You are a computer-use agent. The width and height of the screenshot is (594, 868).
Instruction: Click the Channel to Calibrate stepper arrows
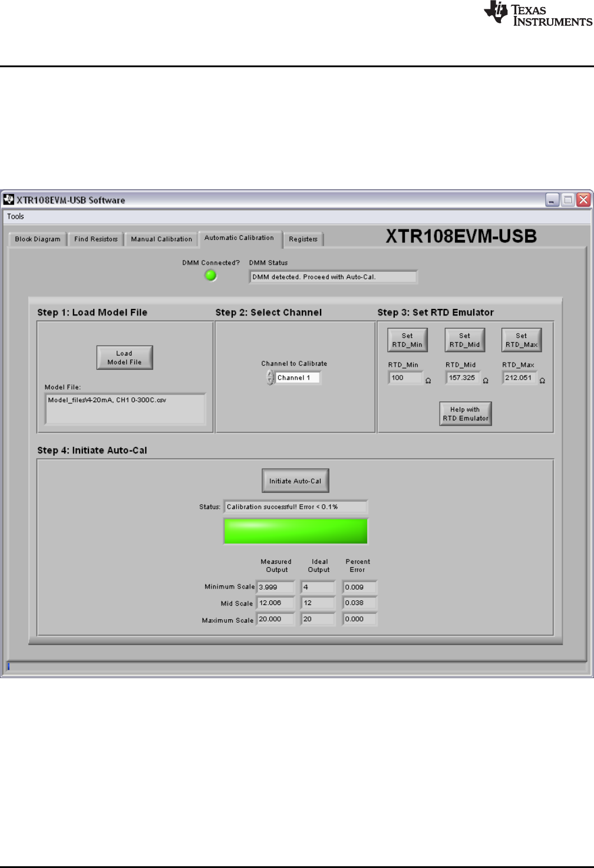pos(270,377)
